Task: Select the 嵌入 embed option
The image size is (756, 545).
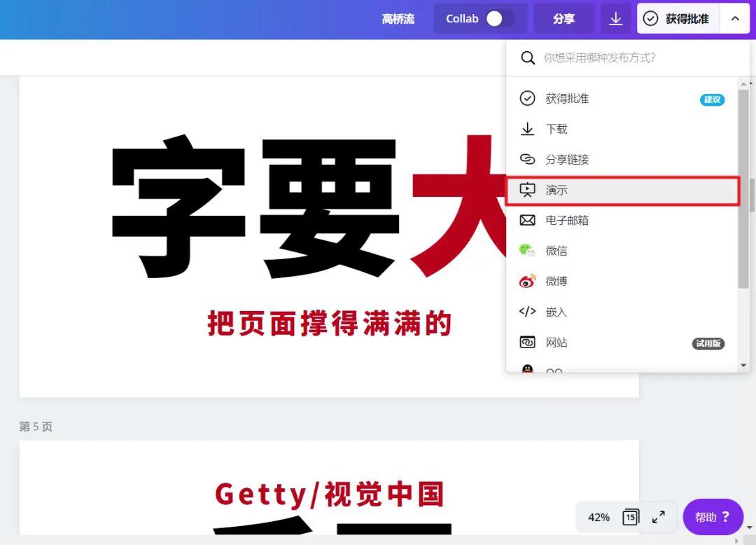Action: (556, 311)
